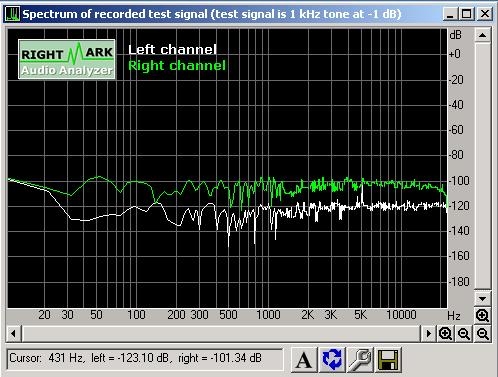Click the zoom-in magnifier next to the right scroll arrow
The width and height of the screenshot is (498, 377).
click(x=445, y=333)
